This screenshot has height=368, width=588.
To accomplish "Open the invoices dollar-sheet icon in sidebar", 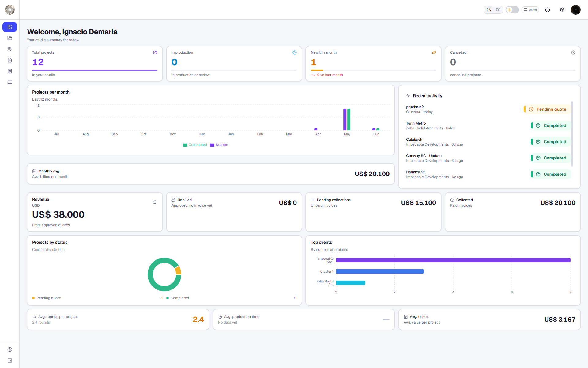I will pyautogui.click(x=10, y=71).
